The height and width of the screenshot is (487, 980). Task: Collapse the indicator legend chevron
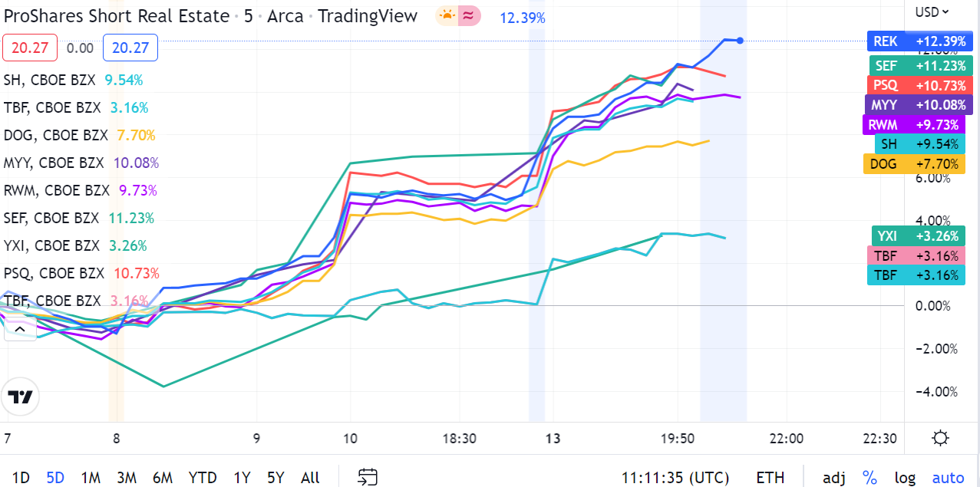(x=20, y=330)
